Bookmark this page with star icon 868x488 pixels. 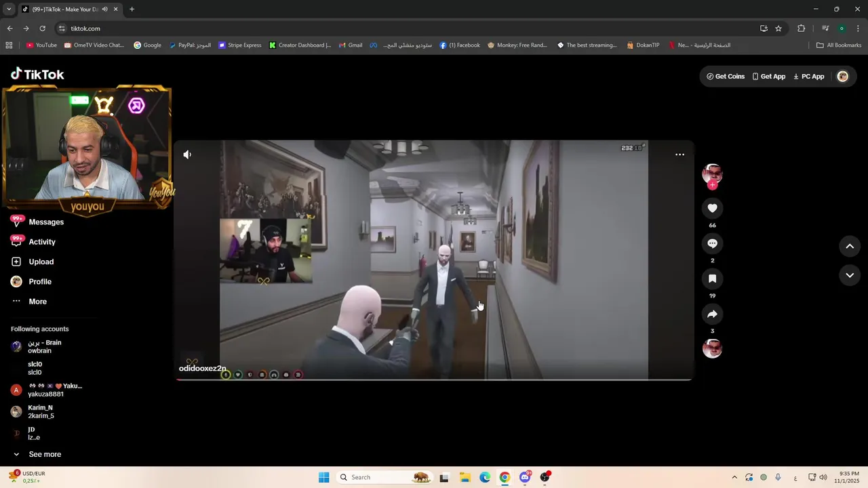click(778, 28)
